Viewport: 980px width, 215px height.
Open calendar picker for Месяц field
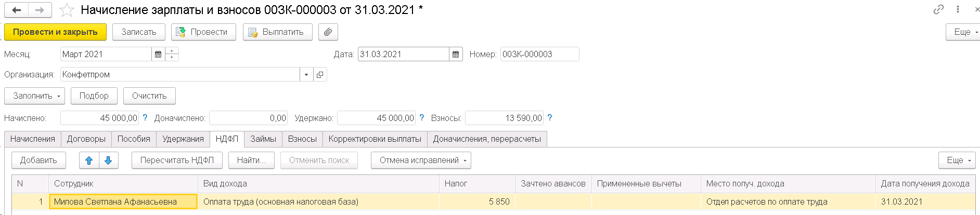coord(158,54)
